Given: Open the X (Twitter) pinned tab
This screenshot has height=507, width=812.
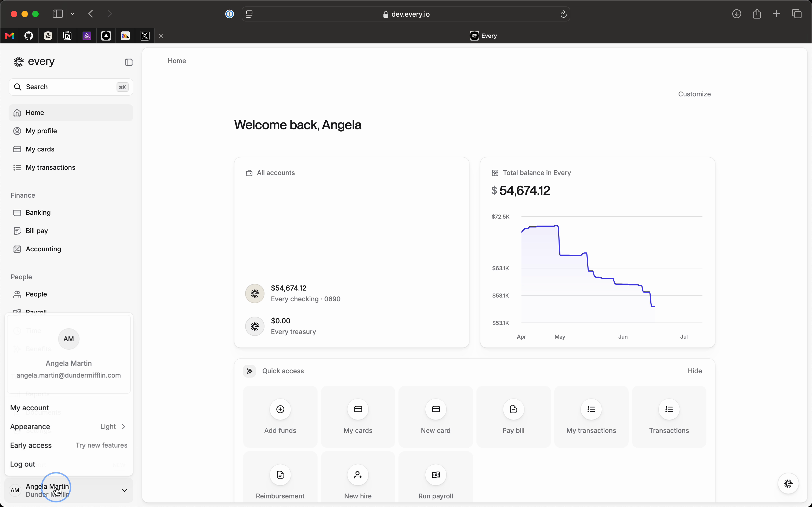Looking at the screenshot, I should point(145,35).
